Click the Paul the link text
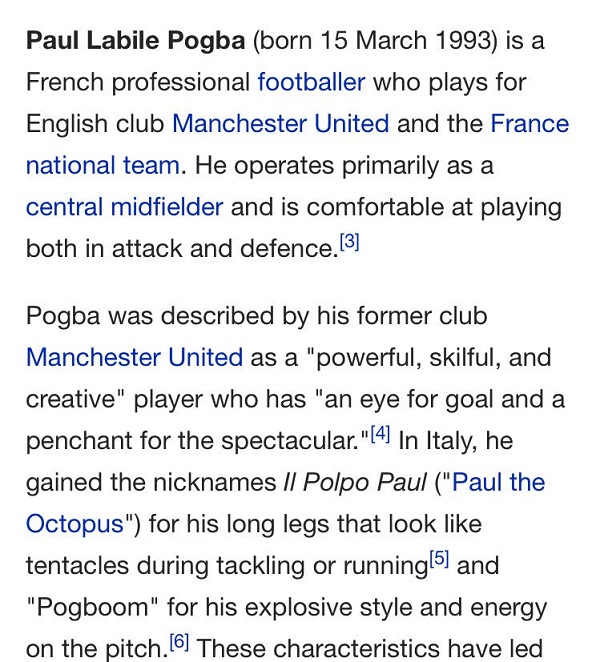The width and height of the screenshot is (600, 662). tap(498, 482)
